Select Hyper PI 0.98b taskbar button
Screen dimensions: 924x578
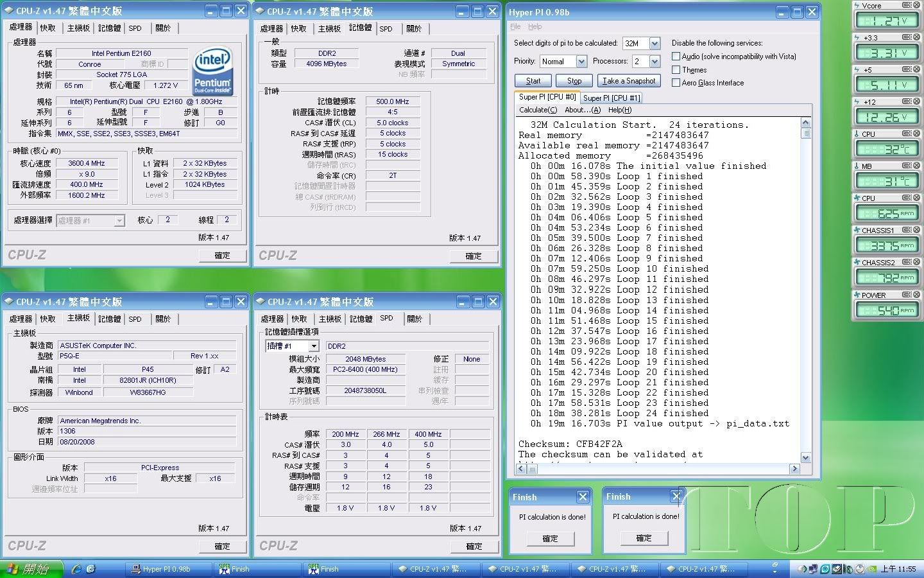coord(167,569)
